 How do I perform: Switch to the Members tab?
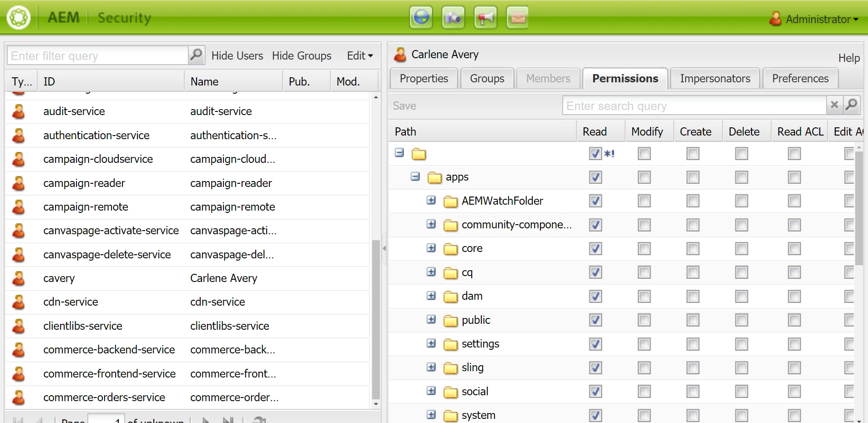pos(548,78)
